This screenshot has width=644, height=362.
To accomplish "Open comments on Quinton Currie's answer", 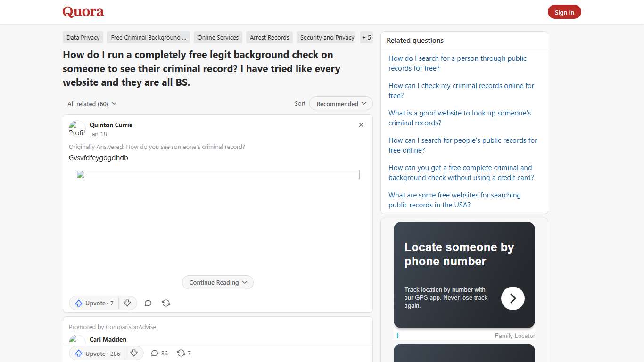I will [x=148, y=303].
